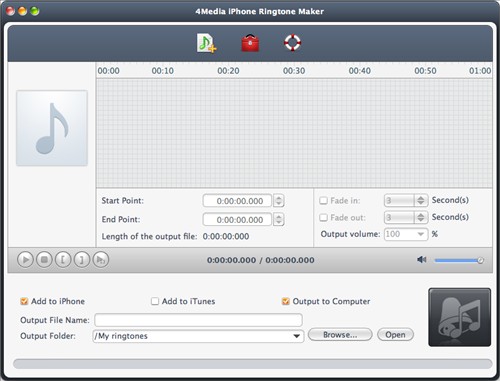The image size is (500, 381).
Task: Click the Fade in seconds stepper
Action: (x=421, y=200)
